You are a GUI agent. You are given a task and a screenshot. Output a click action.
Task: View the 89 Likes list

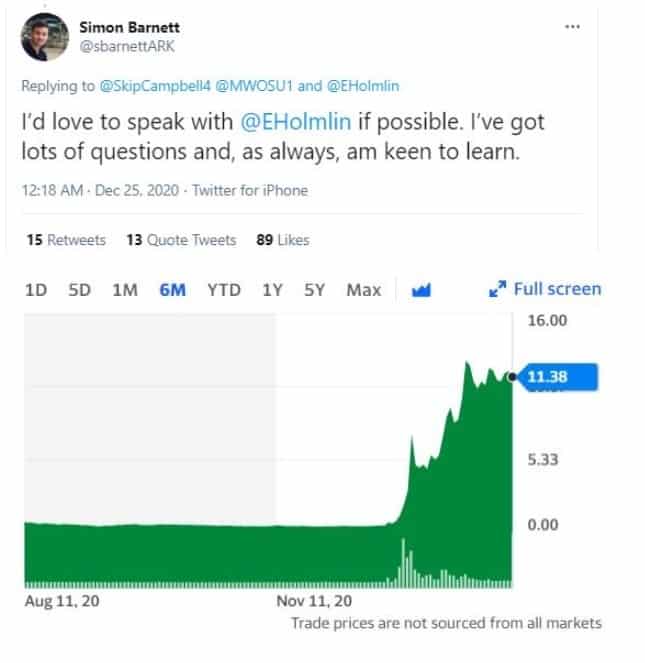[x=283, y=240]
